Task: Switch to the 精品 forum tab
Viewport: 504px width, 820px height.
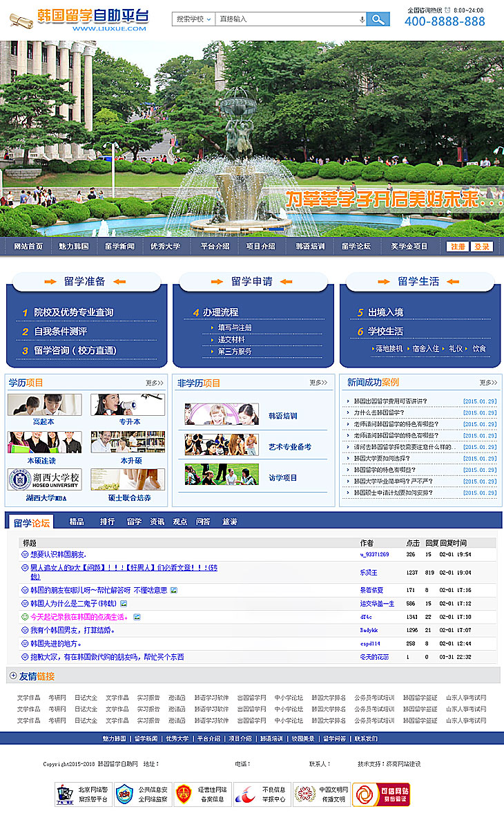Action: (77, 522)
